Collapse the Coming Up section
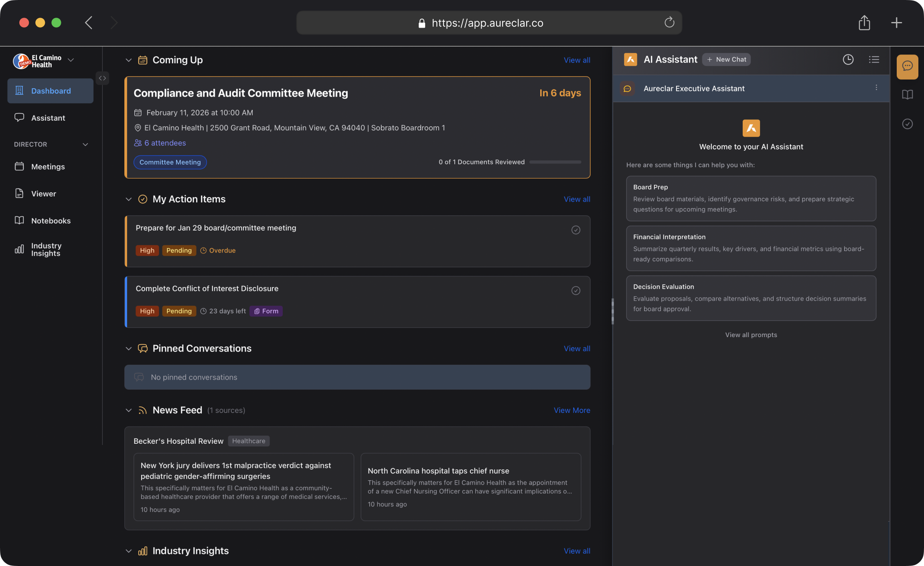 tap(129, 60)
